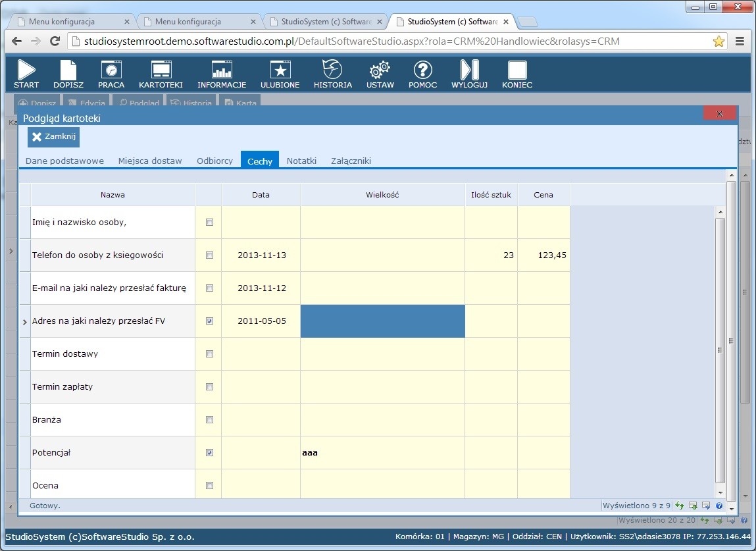Sort by Cena column header
This screenshot has width=756, height=551.
coord(543,195)
